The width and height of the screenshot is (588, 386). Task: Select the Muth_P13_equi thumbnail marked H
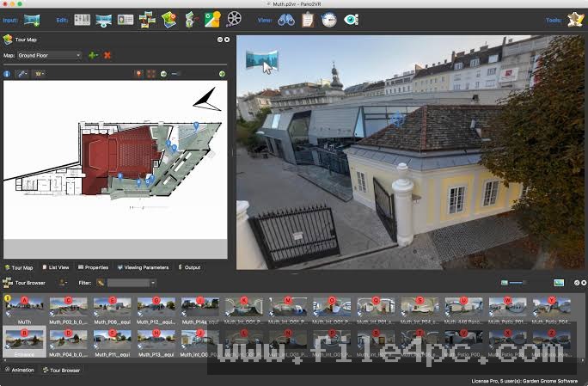coord(156,342)
